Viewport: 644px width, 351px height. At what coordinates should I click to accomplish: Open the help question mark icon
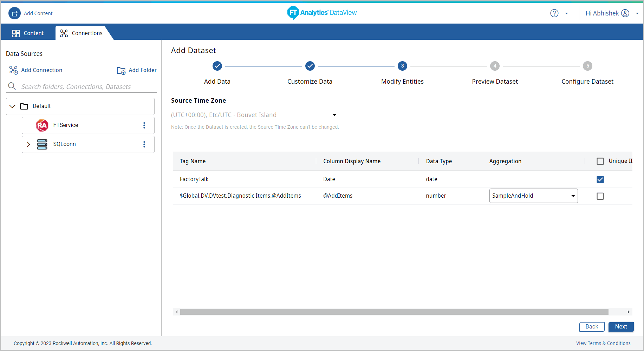pyautogui.click(x=554, y=13)
